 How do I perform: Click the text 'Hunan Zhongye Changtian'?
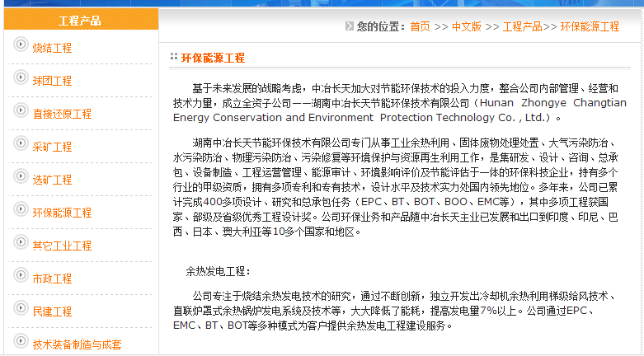tap(553, 103)
